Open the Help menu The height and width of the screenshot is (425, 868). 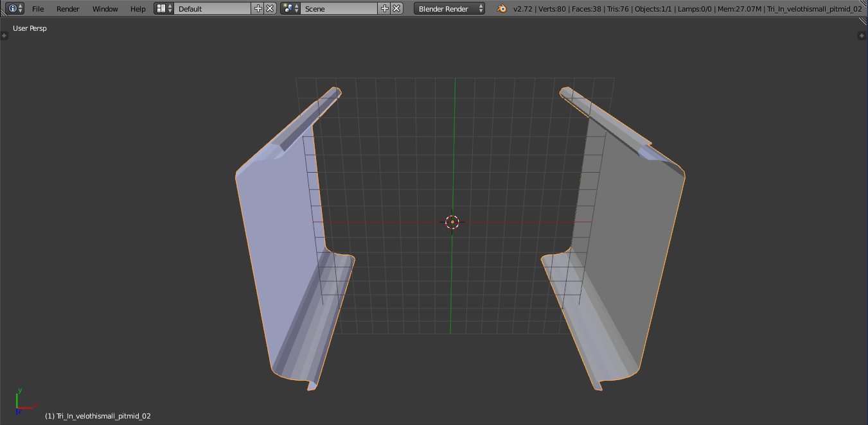138,9
